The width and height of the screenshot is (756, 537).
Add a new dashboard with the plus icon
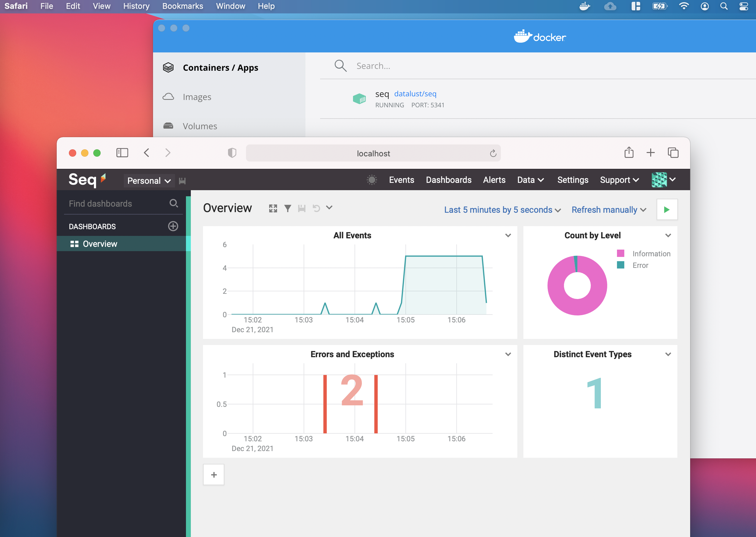coord(173,226)
